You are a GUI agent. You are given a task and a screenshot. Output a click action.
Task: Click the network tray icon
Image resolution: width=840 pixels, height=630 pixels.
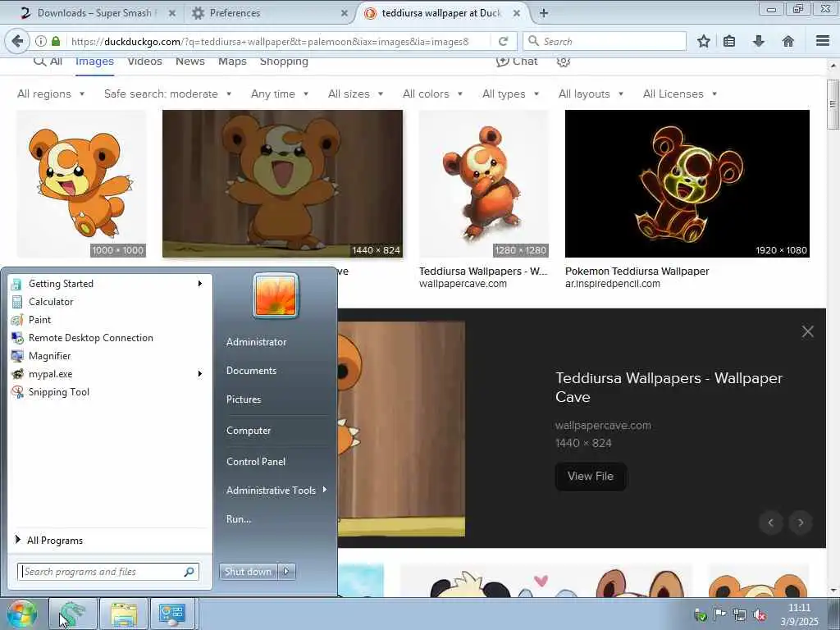click(740, 614)
